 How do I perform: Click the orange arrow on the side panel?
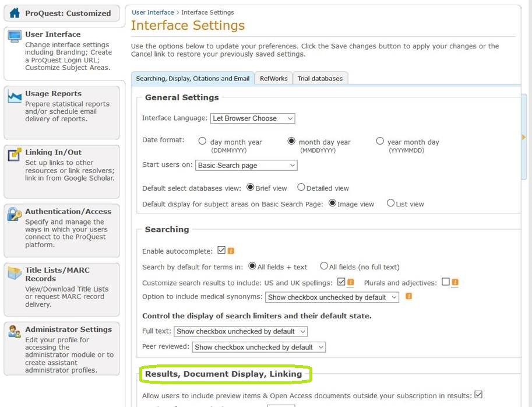(x=524, y=137)
